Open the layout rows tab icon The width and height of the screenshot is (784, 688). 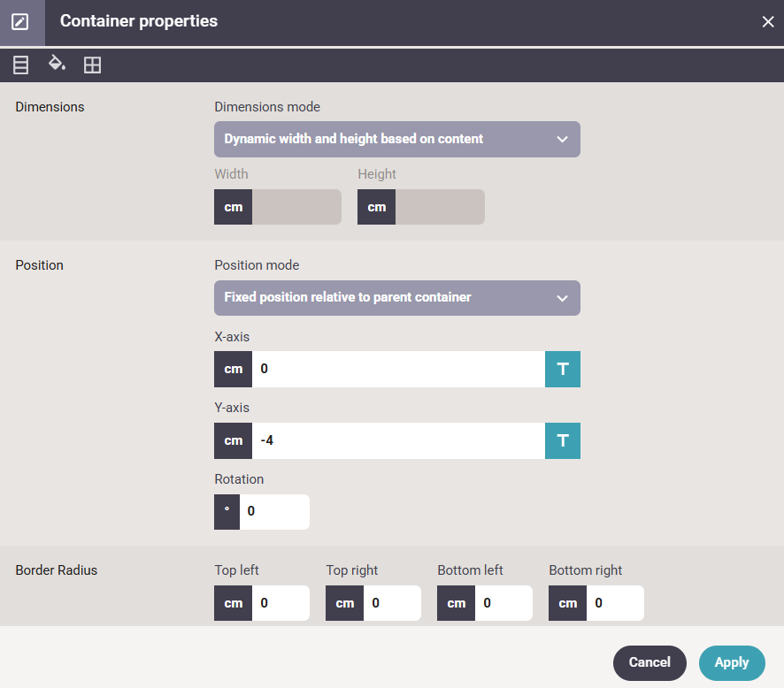click(20, 65)
